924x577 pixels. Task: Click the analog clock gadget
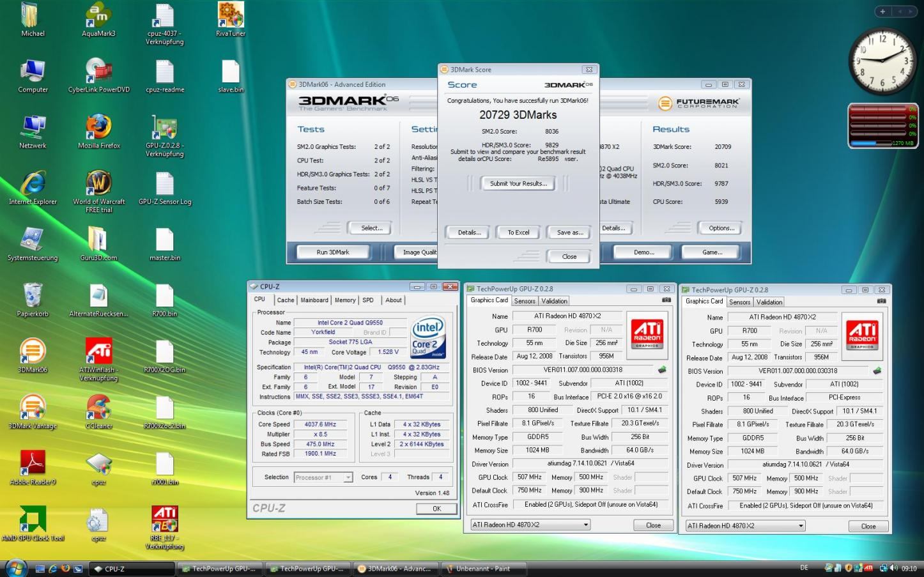point(882,62)
